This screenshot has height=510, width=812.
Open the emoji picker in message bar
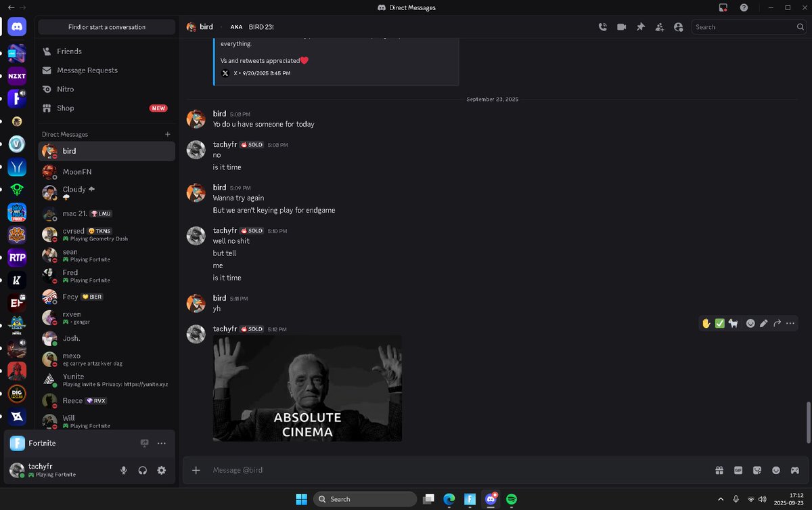pos(776,470)
